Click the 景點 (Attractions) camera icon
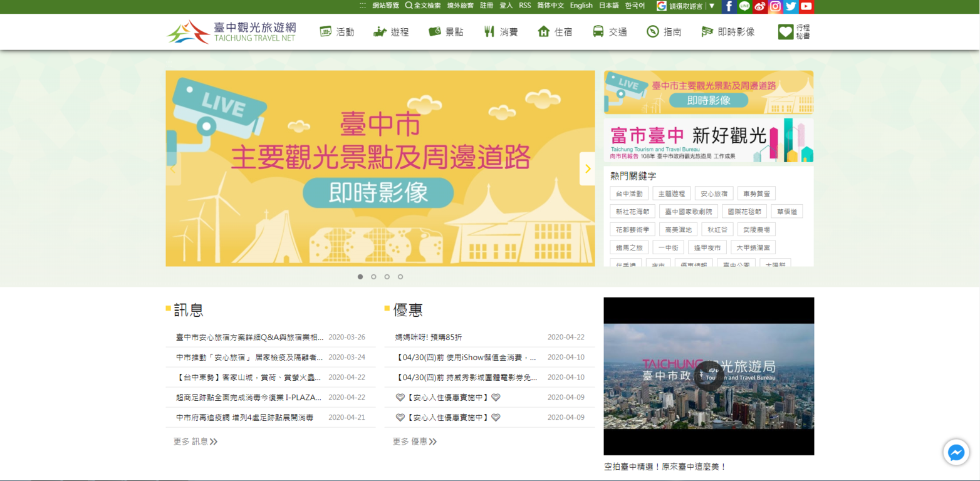The width and height of the screenshot is (980, 481). (x=434, y=31)
